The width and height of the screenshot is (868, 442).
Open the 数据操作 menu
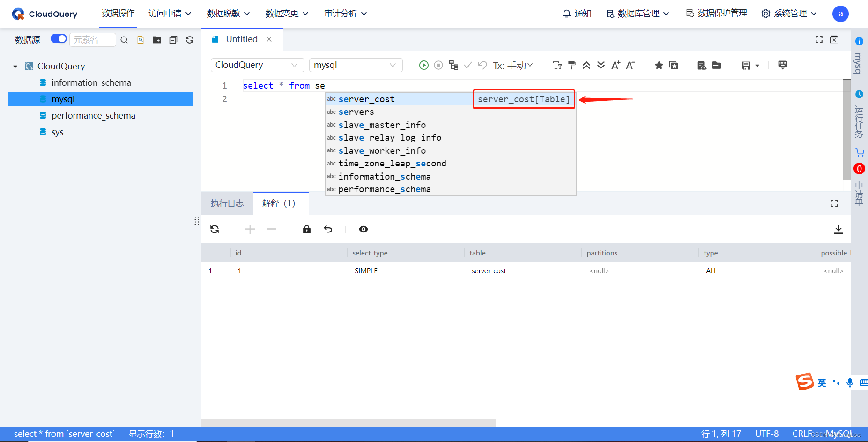pos(118,13)
